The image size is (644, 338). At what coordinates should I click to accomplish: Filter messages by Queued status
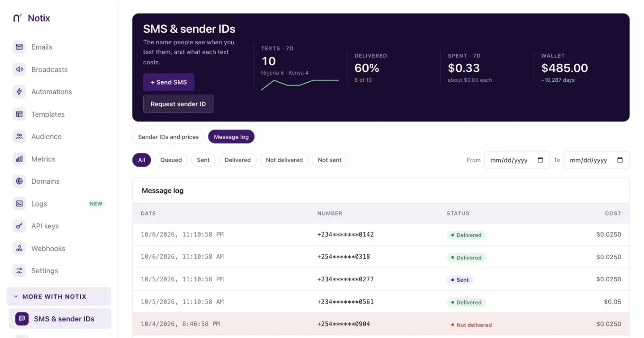(171, 160)
